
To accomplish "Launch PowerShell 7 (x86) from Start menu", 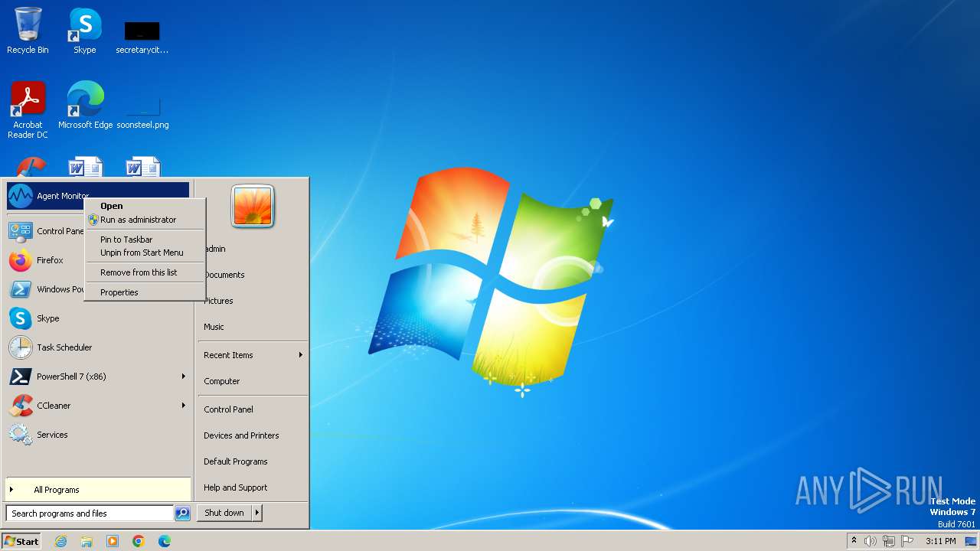I will [98, 377].
